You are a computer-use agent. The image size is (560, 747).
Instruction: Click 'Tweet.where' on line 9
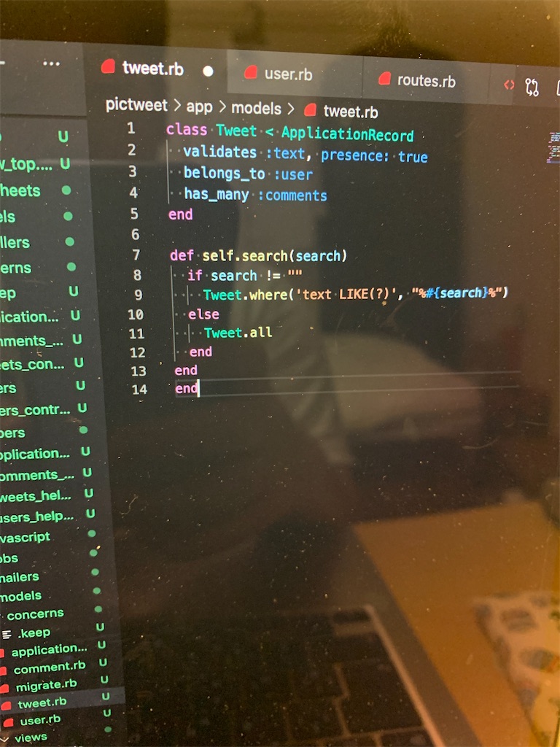[246, 295]
